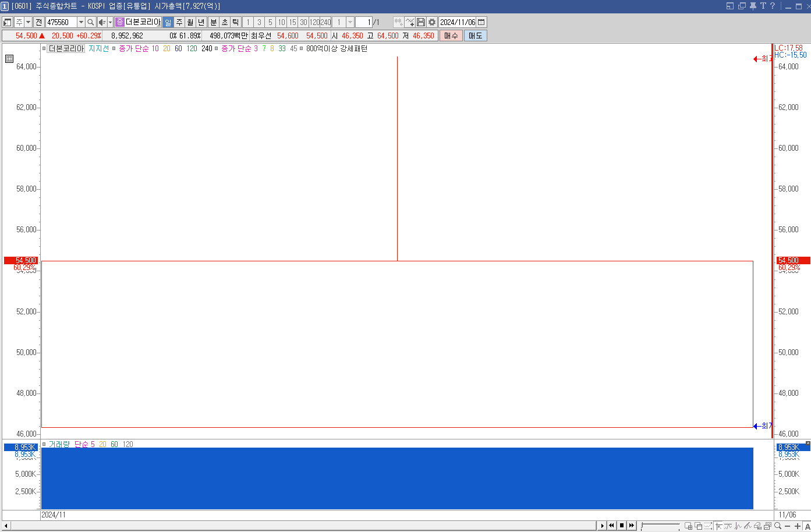
Task: Play chart replay with the play button
Action: point(603,526)
